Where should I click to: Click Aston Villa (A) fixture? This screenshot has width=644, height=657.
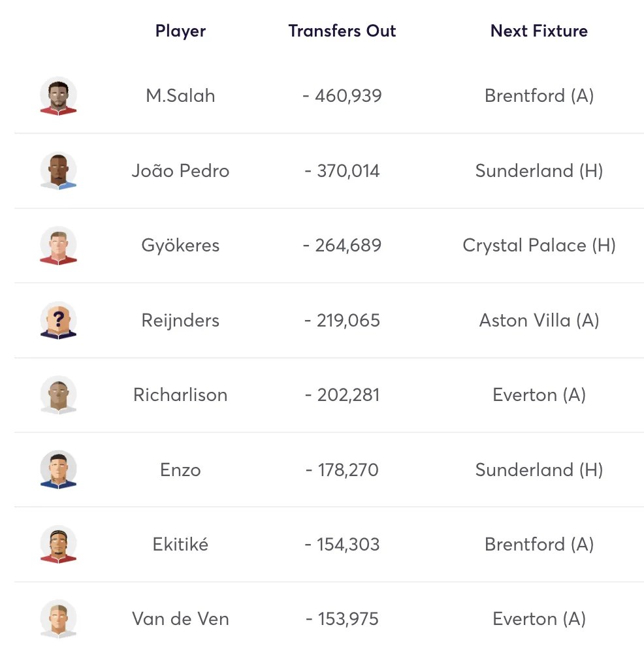[x=539, y=321]
